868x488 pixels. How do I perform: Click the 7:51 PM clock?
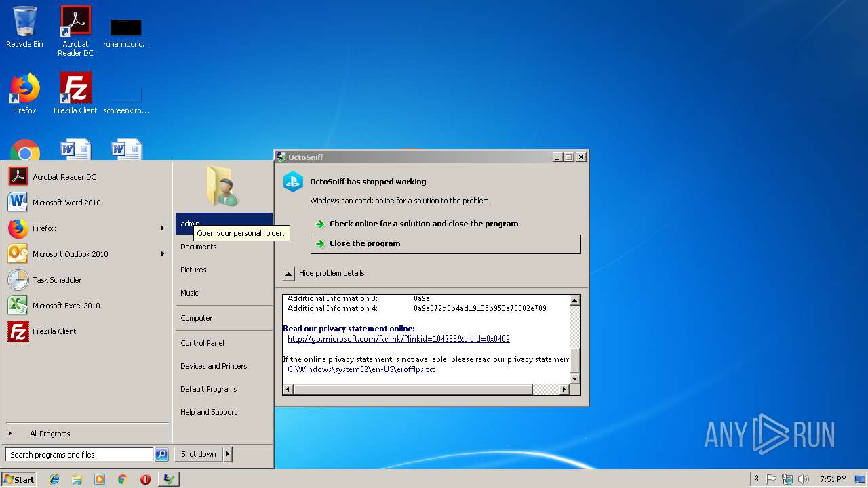(x=833, y=479)
